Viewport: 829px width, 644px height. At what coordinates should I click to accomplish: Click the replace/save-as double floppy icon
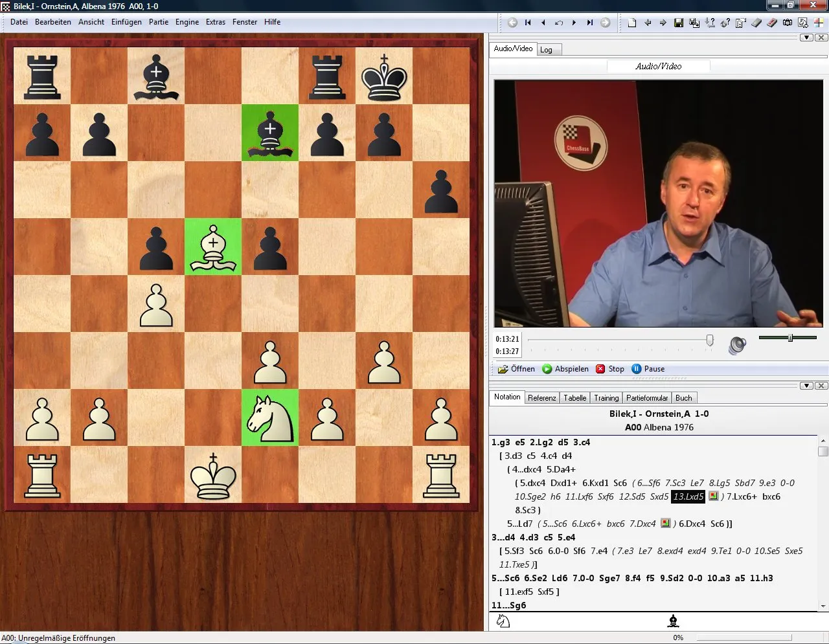(694, 23)
